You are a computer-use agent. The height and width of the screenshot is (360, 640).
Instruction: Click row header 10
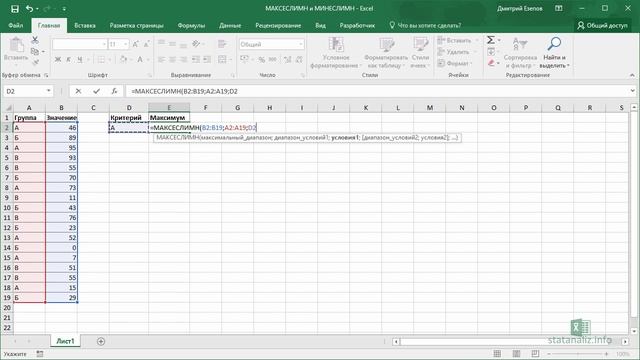click(x=7, y=208)
